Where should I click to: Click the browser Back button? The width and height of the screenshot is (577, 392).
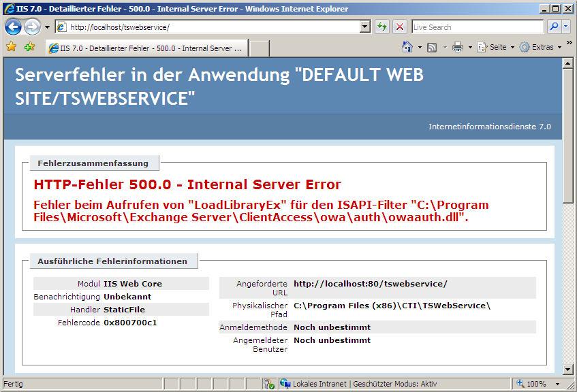point(13,27)
